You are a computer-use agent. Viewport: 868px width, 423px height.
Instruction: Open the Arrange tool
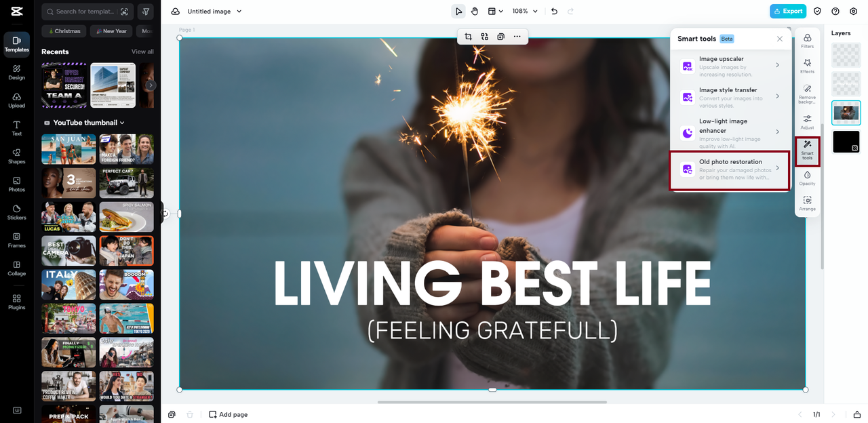807,203
